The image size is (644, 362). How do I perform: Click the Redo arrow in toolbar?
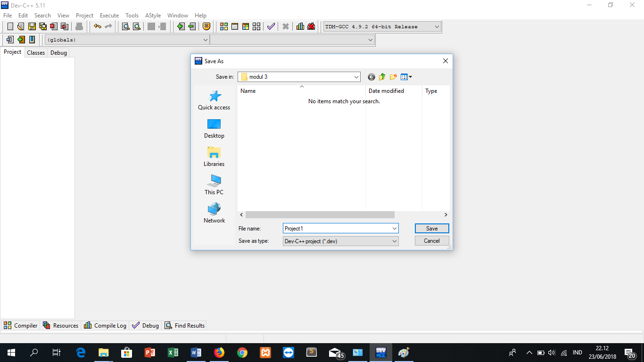pos(108,26)
